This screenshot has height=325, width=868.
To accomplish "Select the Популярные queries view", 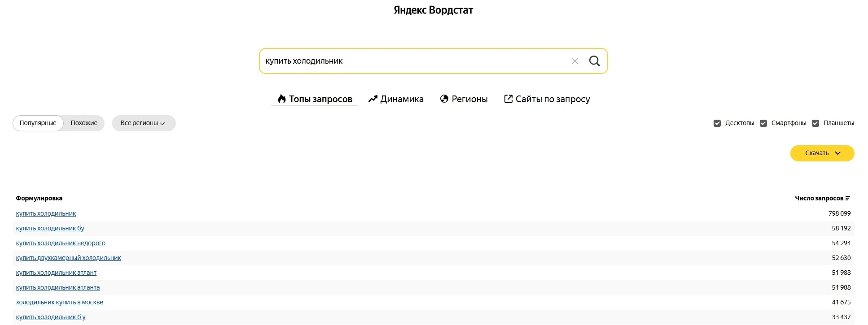I will pos(38,123).
